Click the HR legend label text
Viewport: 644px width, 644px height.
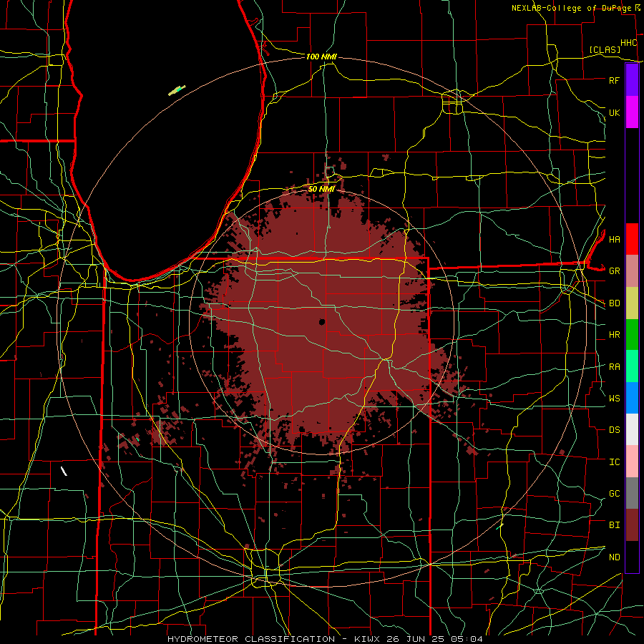tap(614, 335)
